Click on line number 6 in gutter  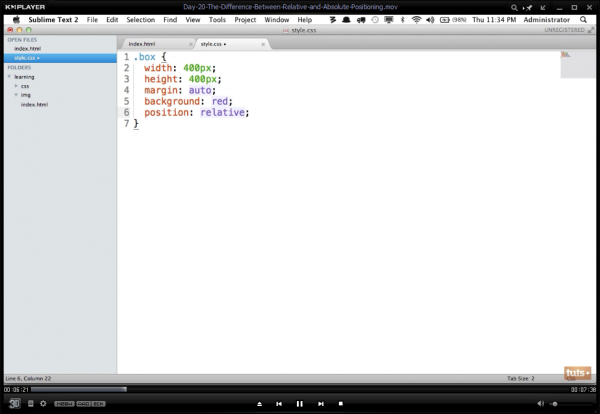point(126,112)
